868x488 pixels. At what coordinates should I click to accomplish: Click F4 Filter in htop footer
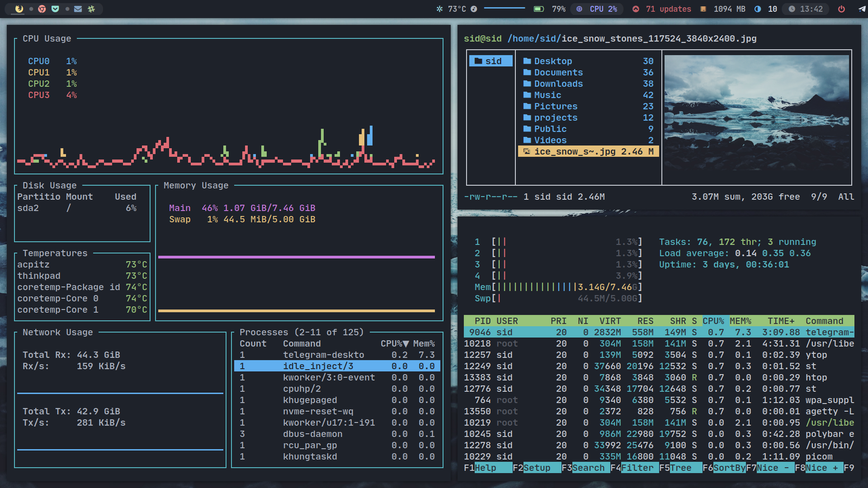[x=637, y=468]
